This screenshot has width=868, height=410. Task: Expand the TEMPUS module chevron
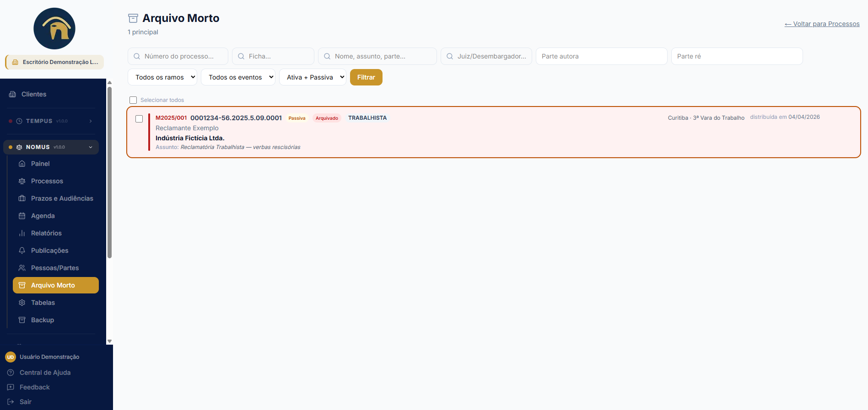[x=91, y=121]
